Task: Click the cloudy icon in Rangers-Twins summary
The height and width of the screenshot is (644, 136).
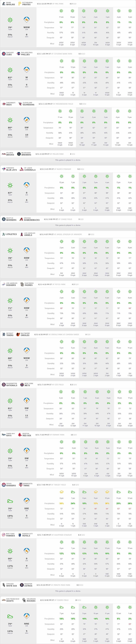Action: pyautogui.click(x=10, y=501)
